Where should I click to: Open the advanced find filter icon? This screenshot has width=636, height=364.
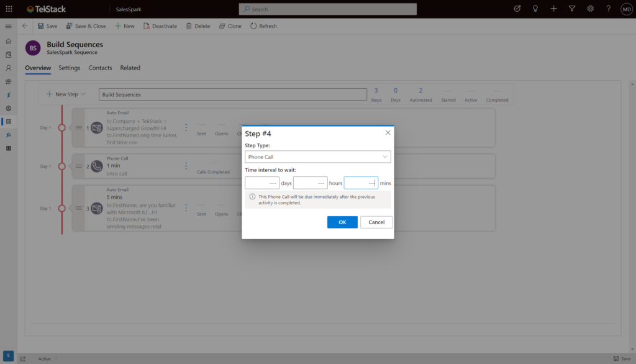572,9
